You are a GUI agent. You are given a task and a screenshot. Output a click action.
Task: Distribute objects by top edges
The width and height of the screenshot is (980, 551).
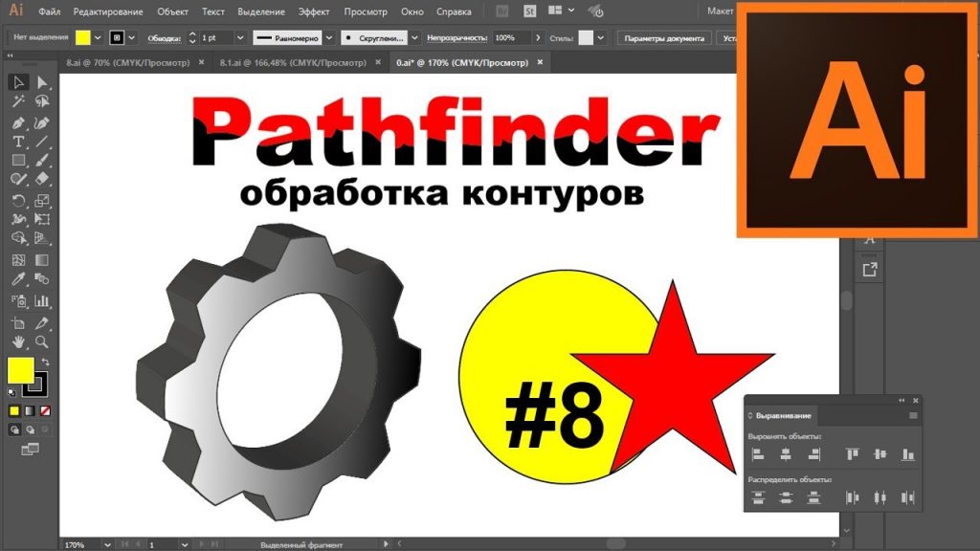(758, 497)
